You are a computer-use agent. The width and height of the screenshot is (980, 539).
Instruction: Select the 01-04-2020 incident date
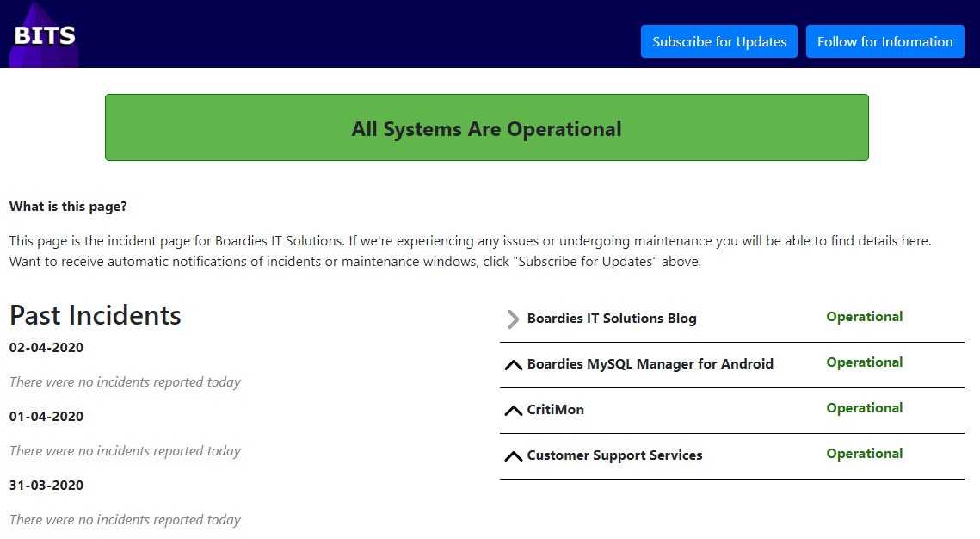point(46,417)
